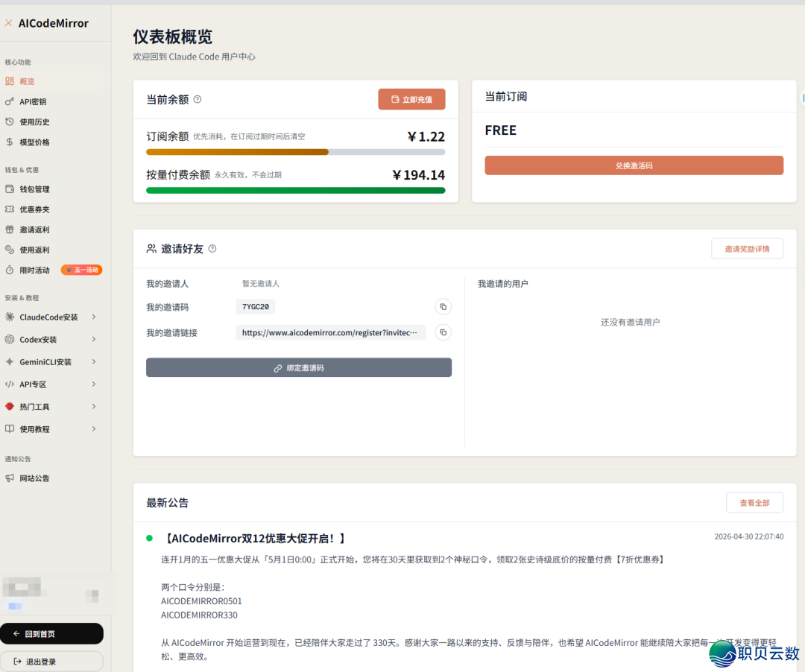Image resolution: width=805 pixels, height=672 pixels.
Task: Click the 五一活动 orange badge
Action: [x=82, y=270]
